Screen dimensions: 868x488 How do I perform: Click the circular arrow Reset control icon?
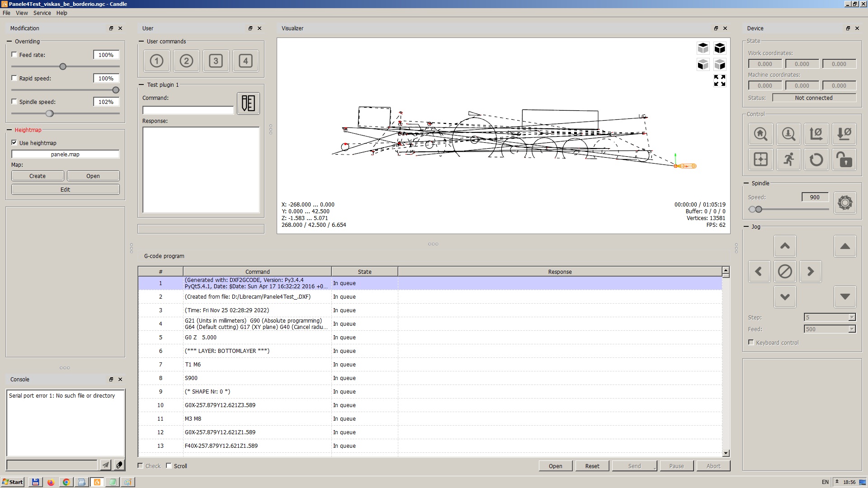(816, 160)
